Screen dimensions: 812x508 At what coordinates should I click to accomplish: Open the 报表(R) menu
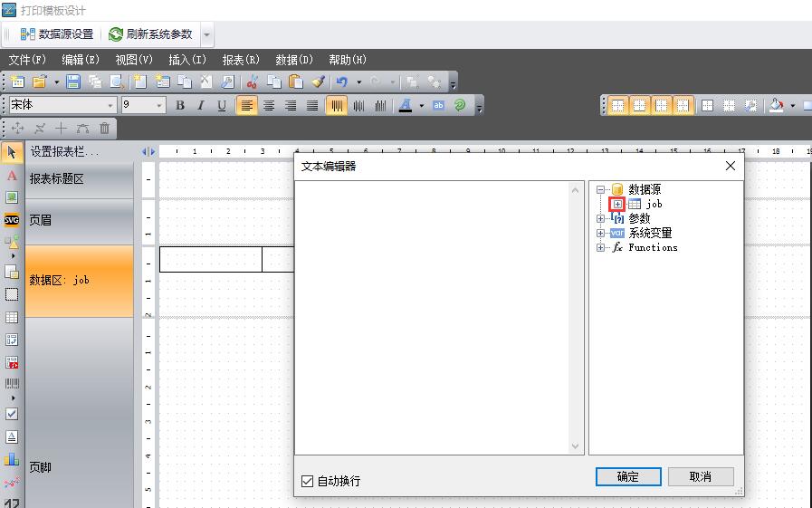click(x=241, y=60)
